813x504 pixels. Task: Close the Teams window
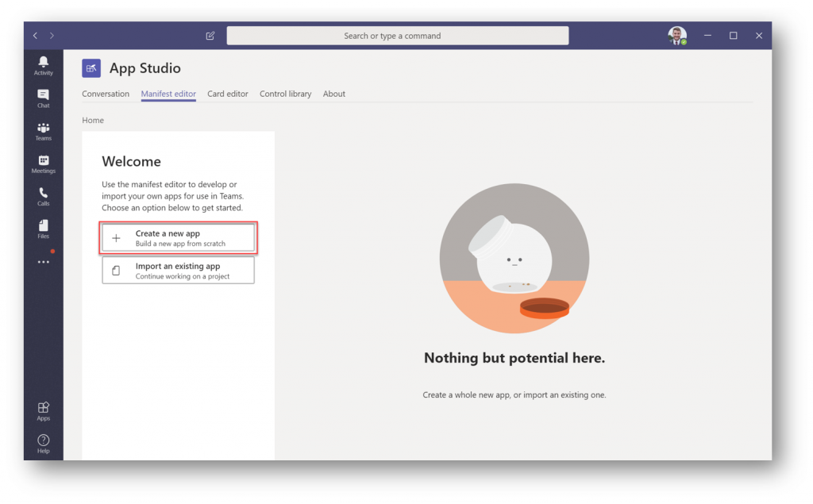(759, 35)
